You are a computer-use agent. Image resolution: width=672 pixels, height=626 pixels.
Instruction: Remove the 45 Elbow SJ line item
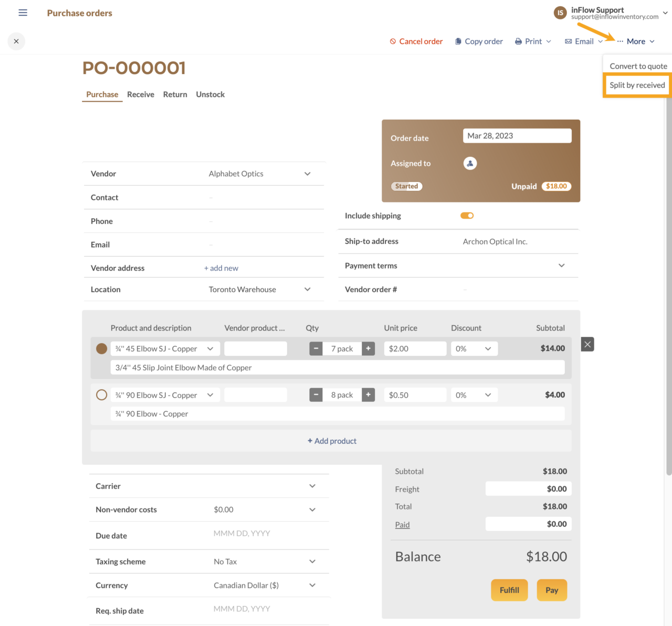click(587, 344)
